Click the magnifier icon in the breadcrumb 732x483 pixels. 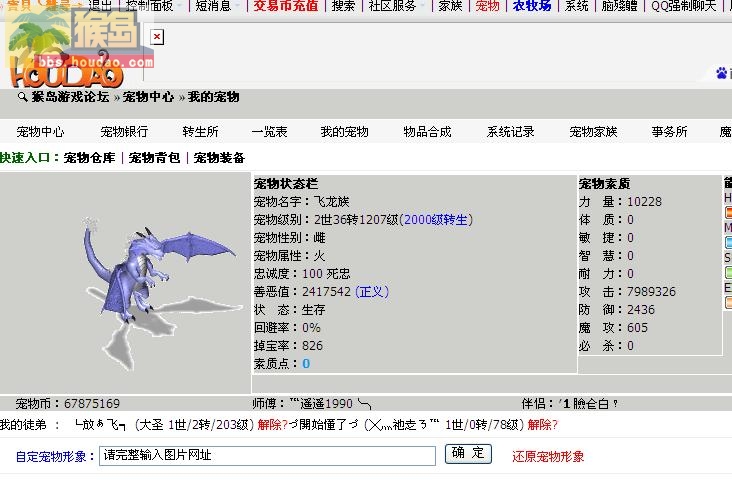click(22, 97)
